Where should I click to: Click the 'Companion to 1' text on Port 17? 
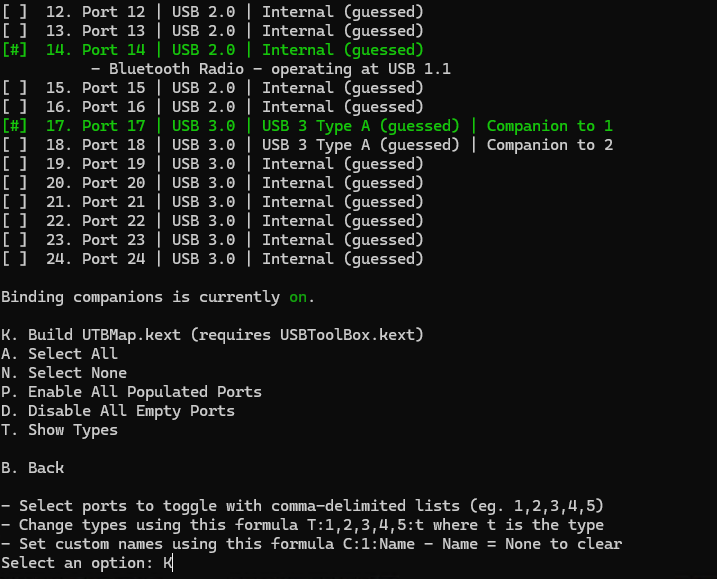(550, 126)
